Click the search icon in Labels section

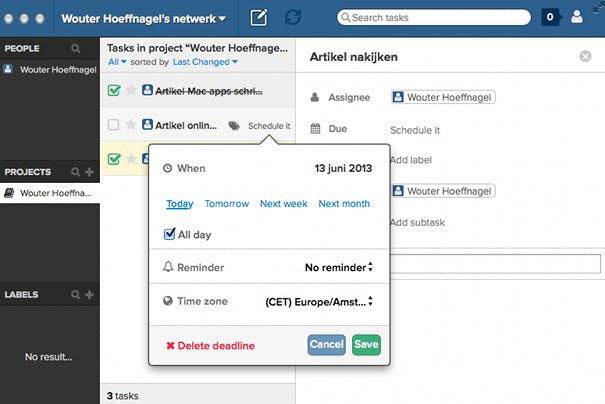[76, 295]
